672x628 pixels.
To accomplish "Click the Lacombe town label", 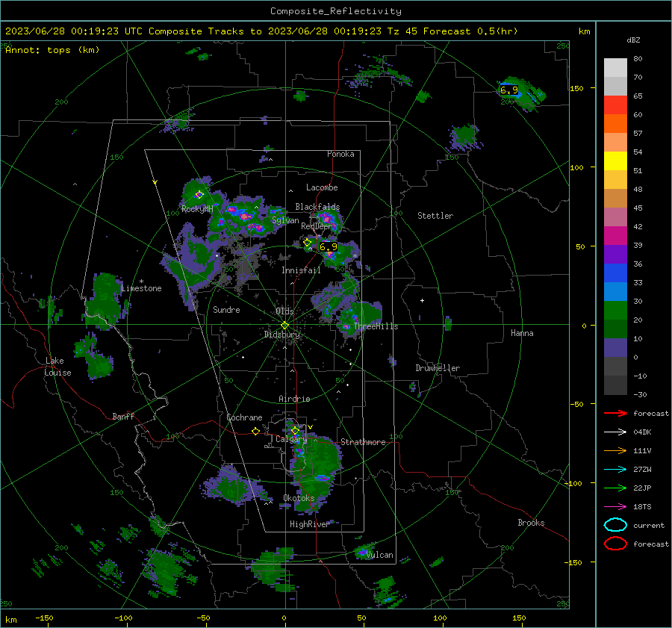I will click(x=322, y=187).
